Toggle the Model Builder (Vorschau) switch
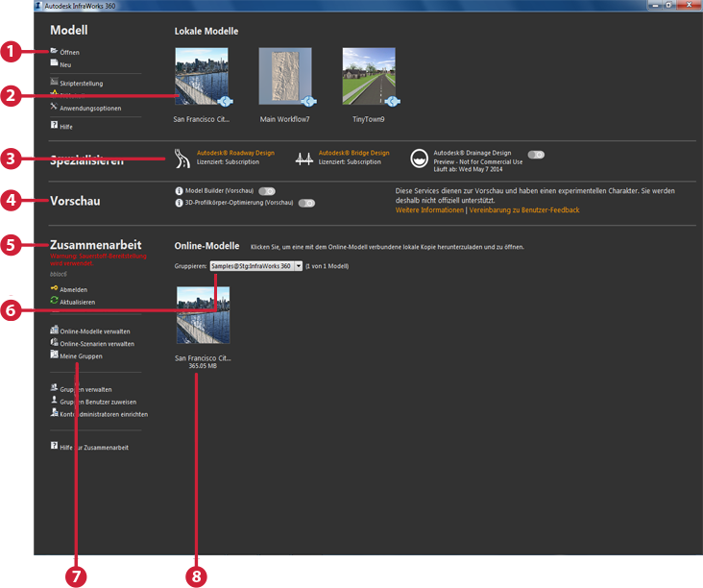The height and width of the screenshot is (588, 703). 267,191
